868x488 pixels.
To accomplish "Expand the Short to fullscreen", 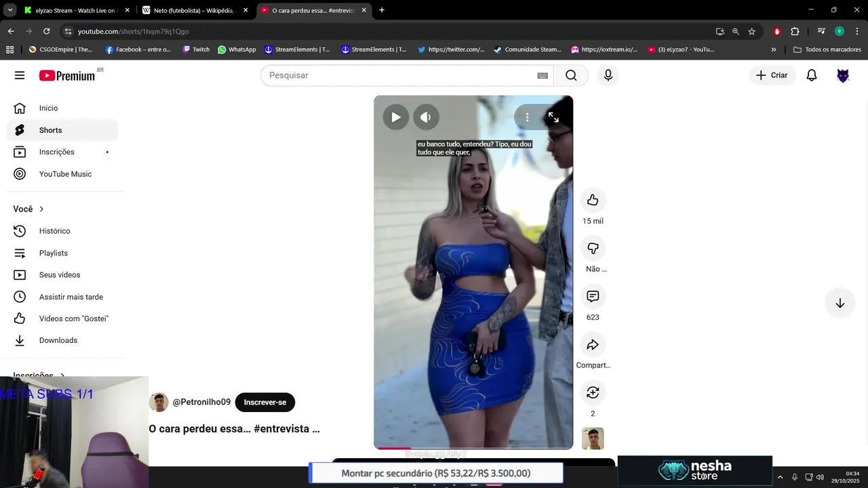I will 553,117.
